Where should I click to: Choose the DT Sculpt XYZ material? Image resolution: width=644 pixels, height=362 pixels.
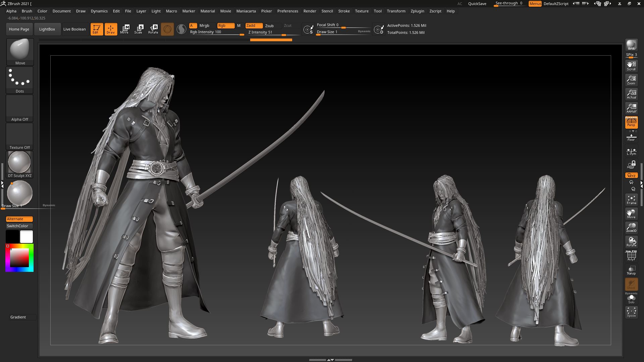point(20,164)
